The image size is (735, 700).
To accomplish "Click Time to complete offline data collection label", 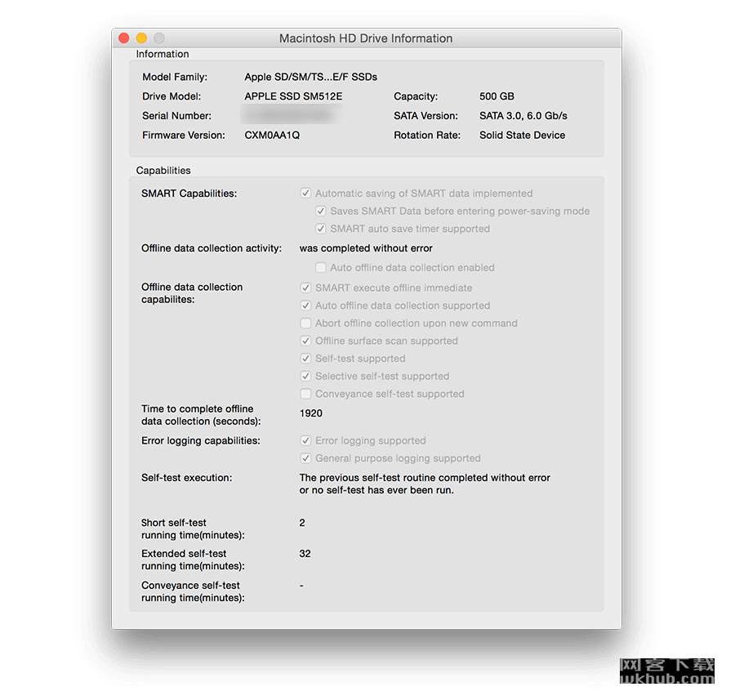I will point(201,414).
